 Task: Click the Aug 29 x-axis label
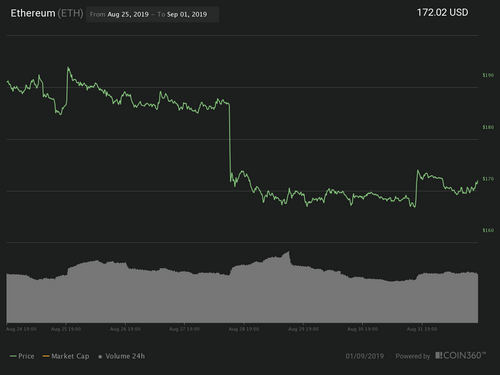[303, 329]
